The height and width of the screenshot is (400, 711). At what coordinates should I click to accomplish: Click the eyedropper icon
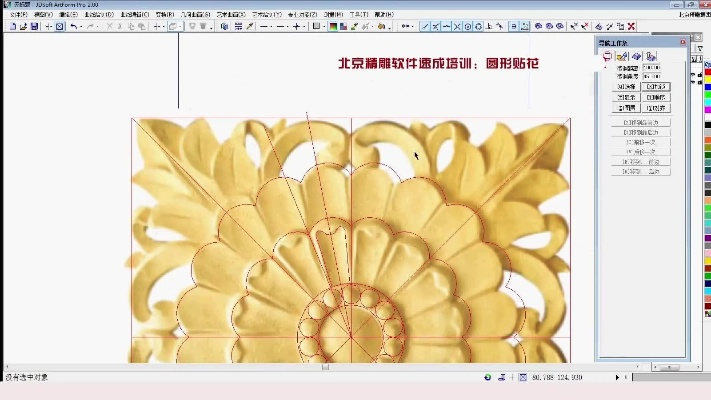pos(249,26)
